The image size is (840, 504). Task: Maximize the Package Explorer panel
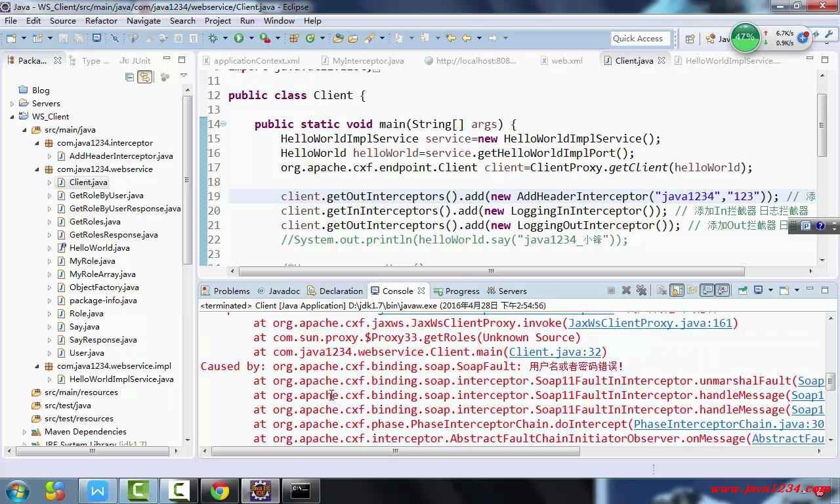182,60
